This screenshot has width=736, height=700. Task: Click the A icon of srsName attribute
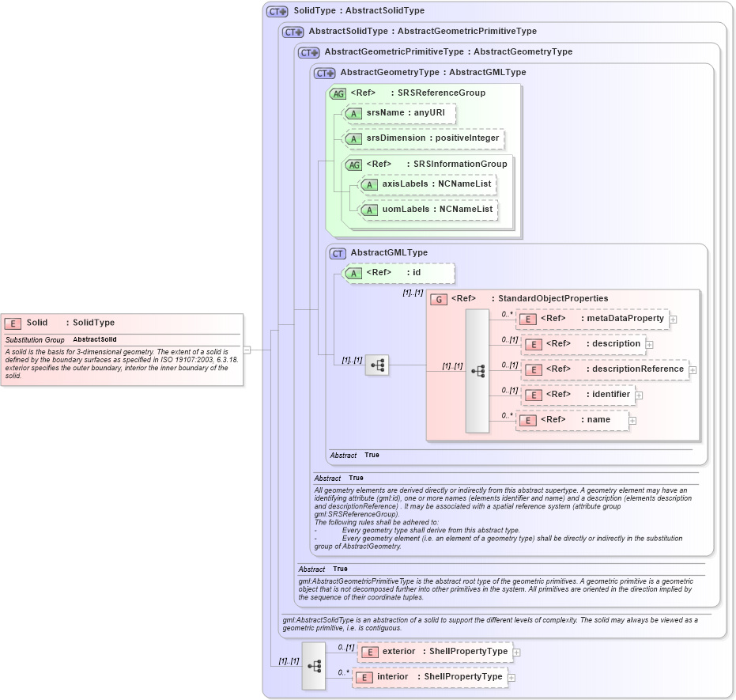click(x=353, y=114)
